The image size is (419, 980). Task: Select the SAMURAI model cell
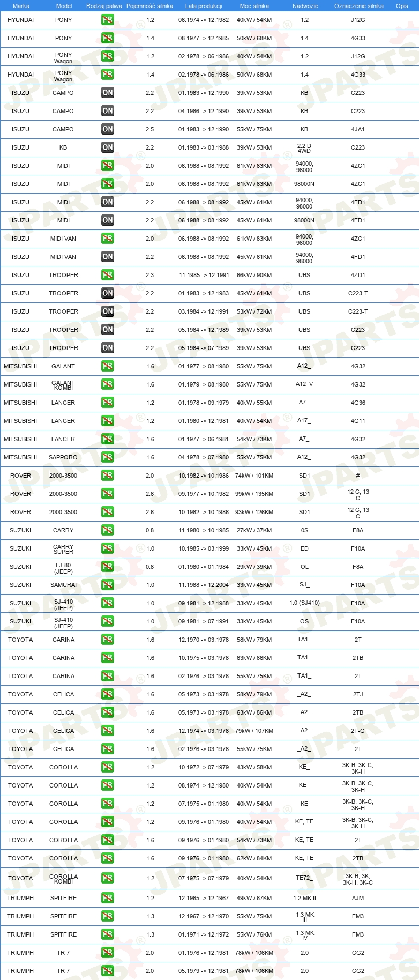[63, 585]
